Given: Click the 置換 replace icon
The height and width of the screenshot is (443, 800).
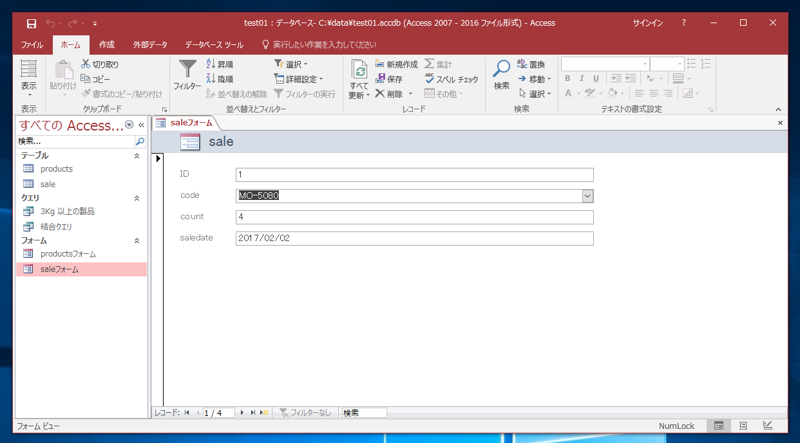Looking at the screenshot, I should click(x=522, y=64).
